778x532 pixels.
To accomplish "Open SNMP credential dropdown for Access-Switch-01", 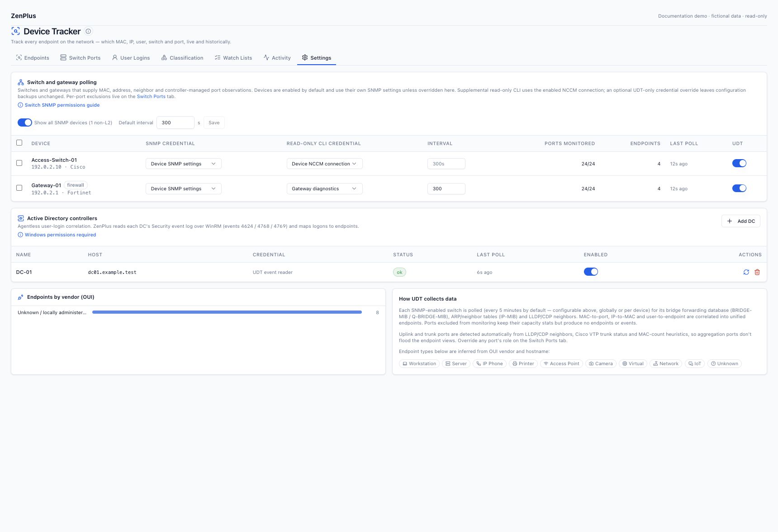I will click(184, 164).
